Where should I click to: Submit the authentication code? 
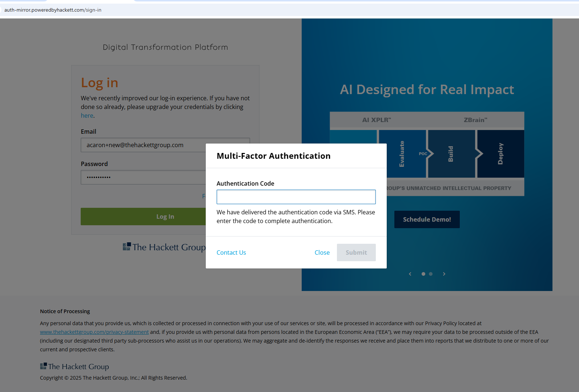pos(356,252)
